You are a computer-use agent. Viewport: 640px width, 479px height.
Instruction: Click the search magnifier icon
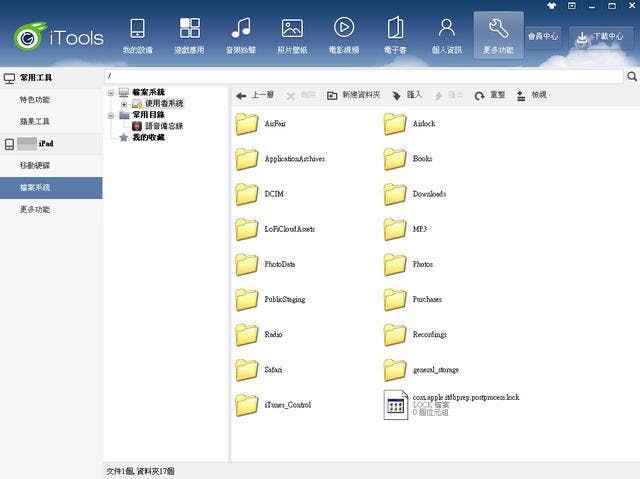tap(631, 76)
